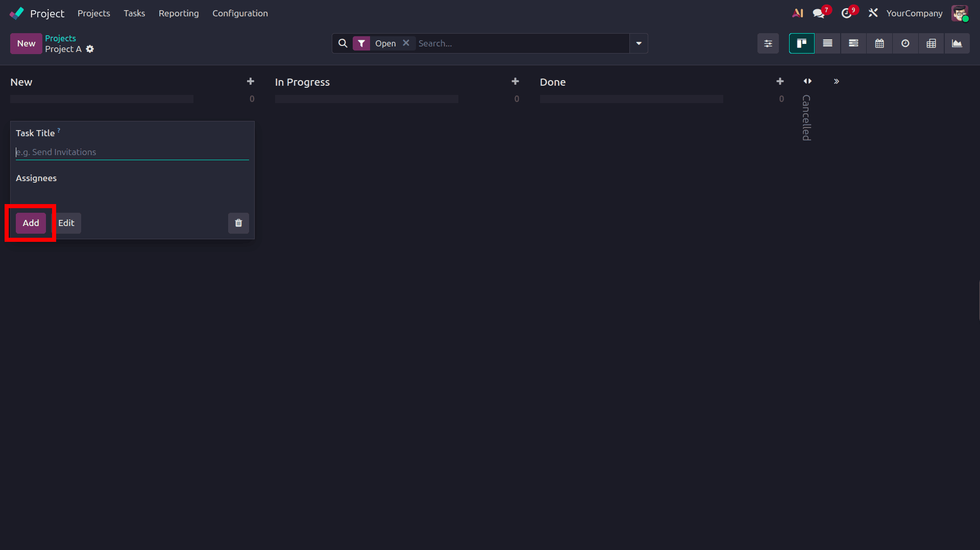
Task: Click the Task Title help tooltip mark
Action: pyautogui.click(x=59, y=131)
